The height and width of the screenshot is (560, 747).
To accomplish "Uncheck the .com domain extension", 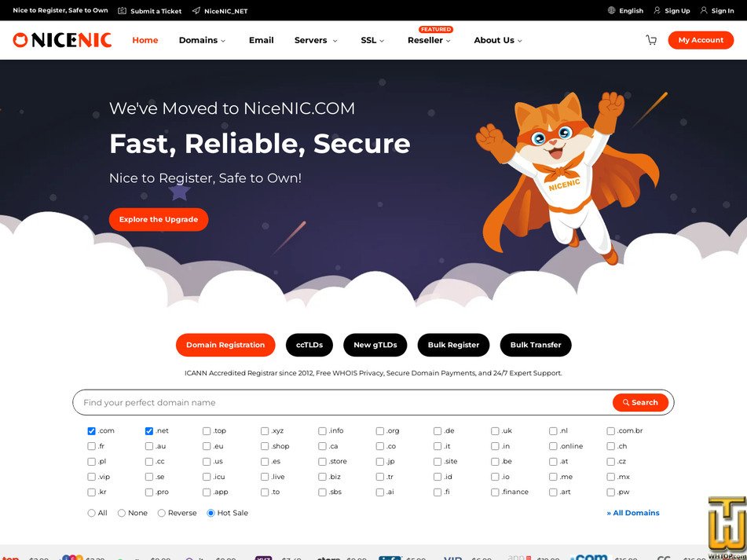I will [x=90, y=430].
